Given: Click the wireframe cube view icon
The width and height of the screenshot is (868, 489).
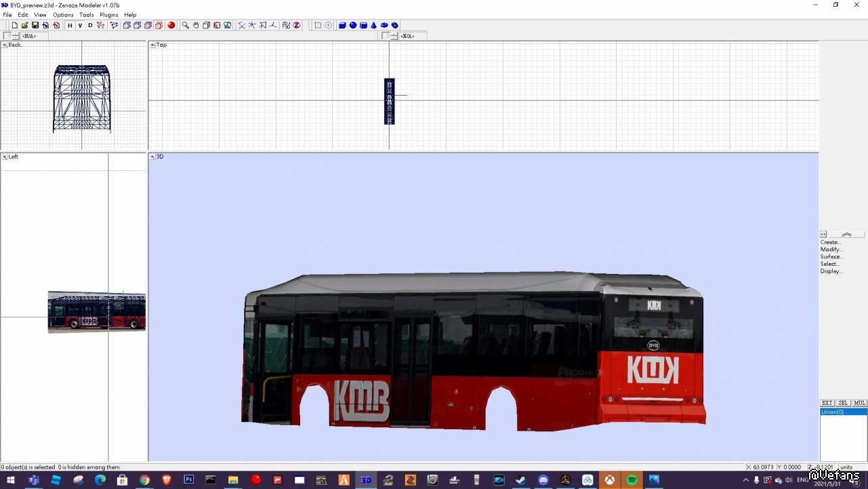Looking at the screenshot, I should (x=127, y=25).
